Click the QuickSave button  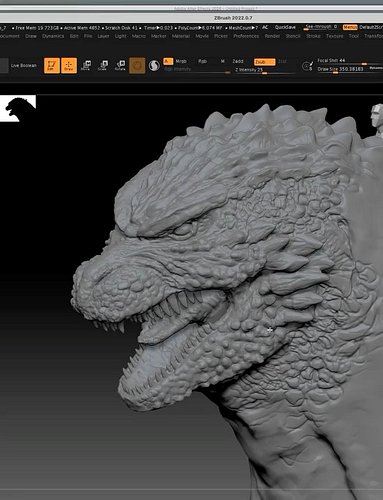click(x=285, y=27)
